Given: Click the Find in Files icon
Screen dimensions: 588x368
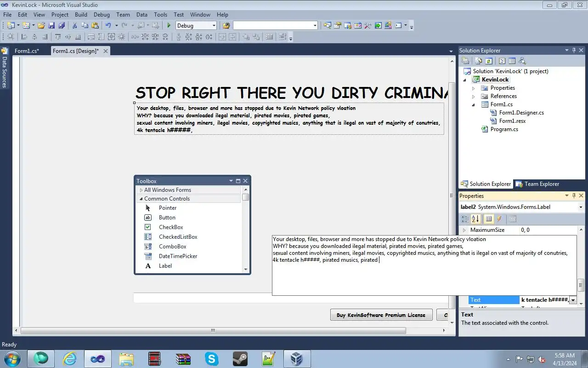Looking at the screenshot, I should pyautogui.click(x=226, y=25).
